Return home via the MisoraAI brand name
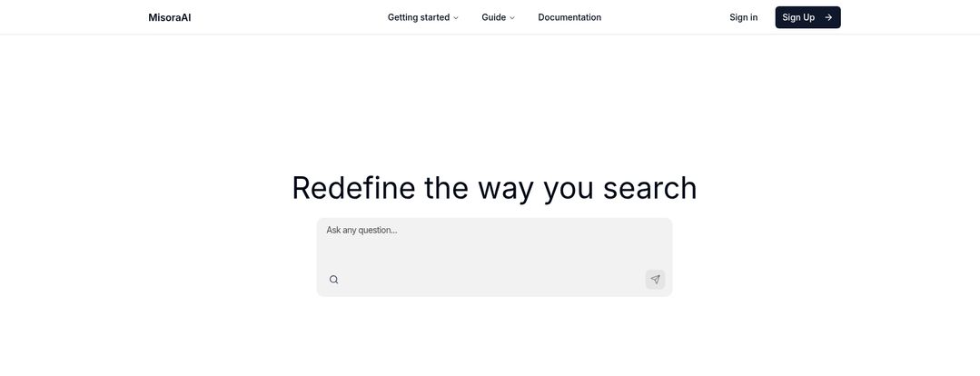The image size is (980, 376). pyautogui.click(x=170, y=17)
